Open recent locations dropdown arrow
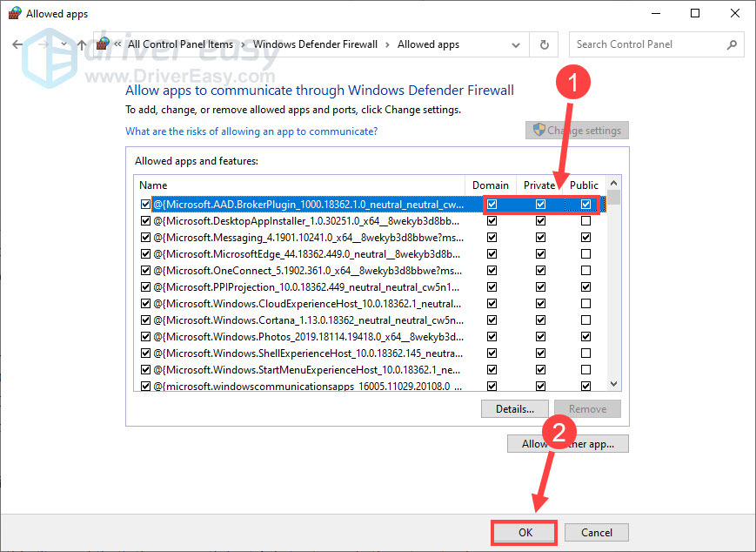This screenshot has height=552, width=756. tap(64, 44)
